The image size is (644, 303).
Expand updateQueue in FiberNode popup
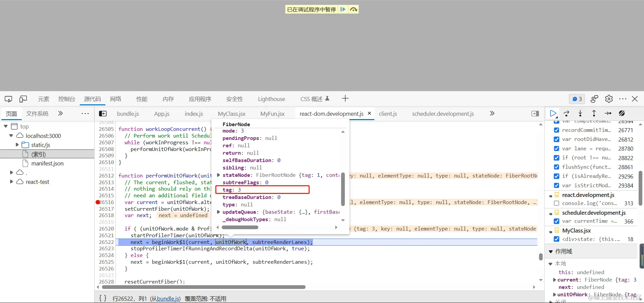(x=218, y=212)
